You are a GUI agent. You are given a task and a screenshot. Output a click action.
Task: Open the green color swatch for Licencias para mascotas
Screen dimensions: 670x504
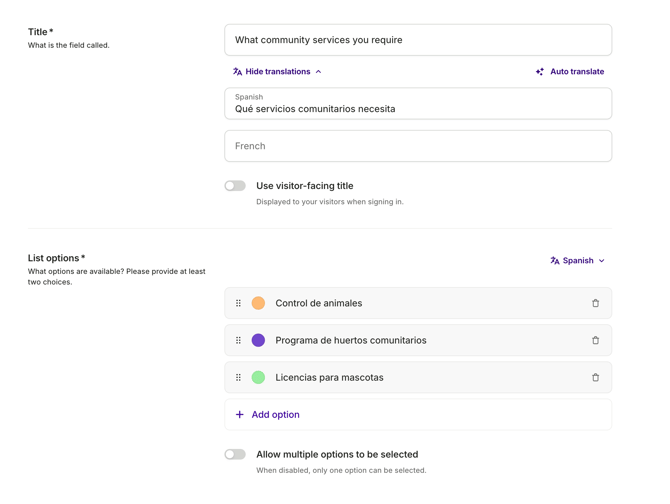(x=258, y=378)
